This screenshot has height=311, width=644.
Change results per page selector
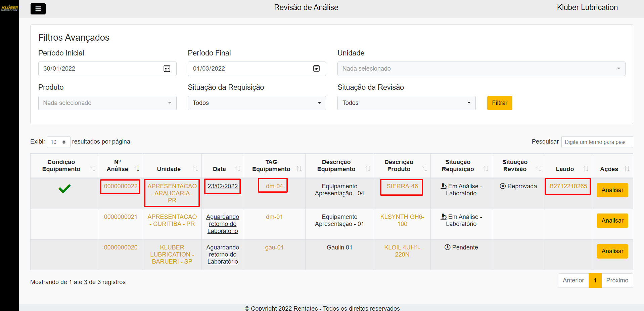[58, 142]
